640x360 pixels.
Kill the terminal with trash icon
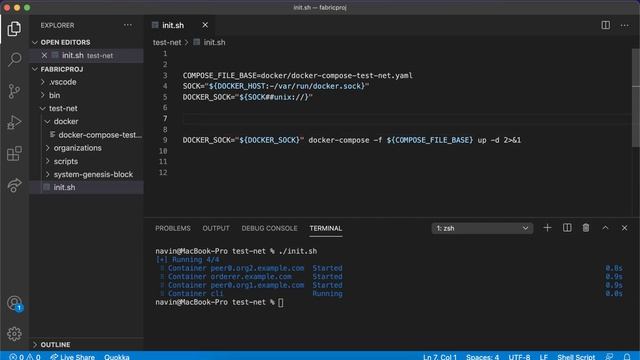click(586, 228)
